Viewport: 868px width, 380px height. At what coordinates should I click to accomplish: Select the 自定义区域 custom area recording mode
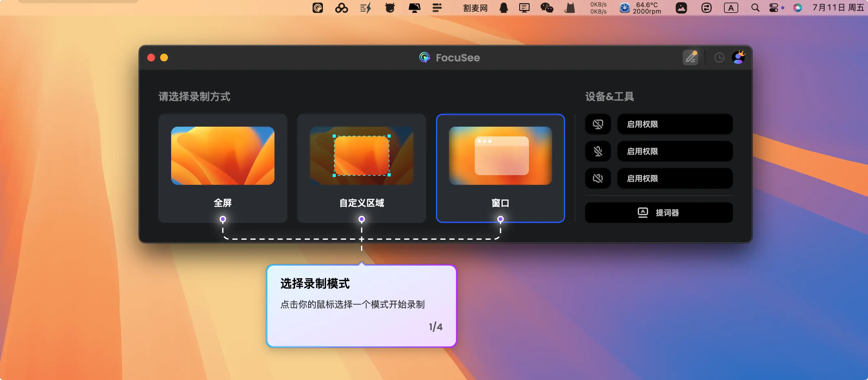(362, 168)
